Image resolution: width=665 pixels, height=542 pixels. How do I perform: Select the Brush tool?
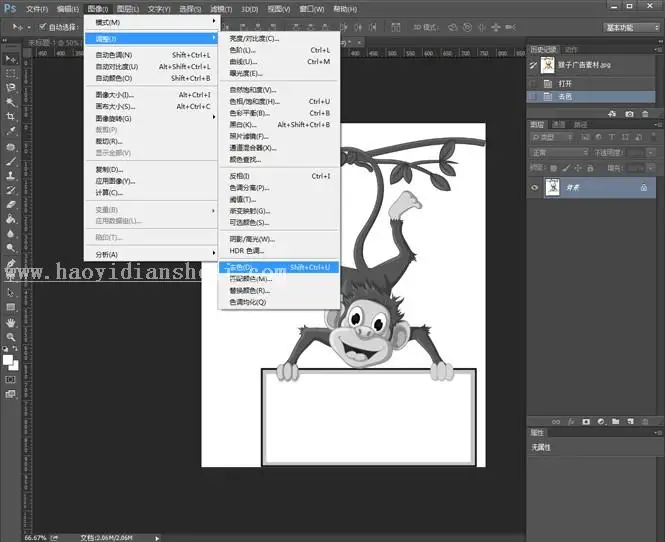coord(11,162)
